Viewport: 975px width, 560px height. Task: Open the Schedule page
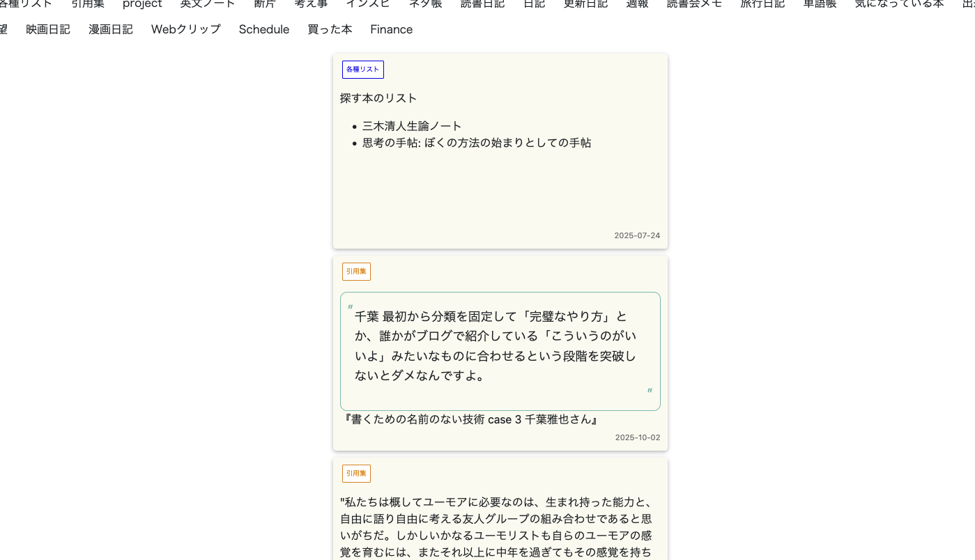click(x=264, y=29)
